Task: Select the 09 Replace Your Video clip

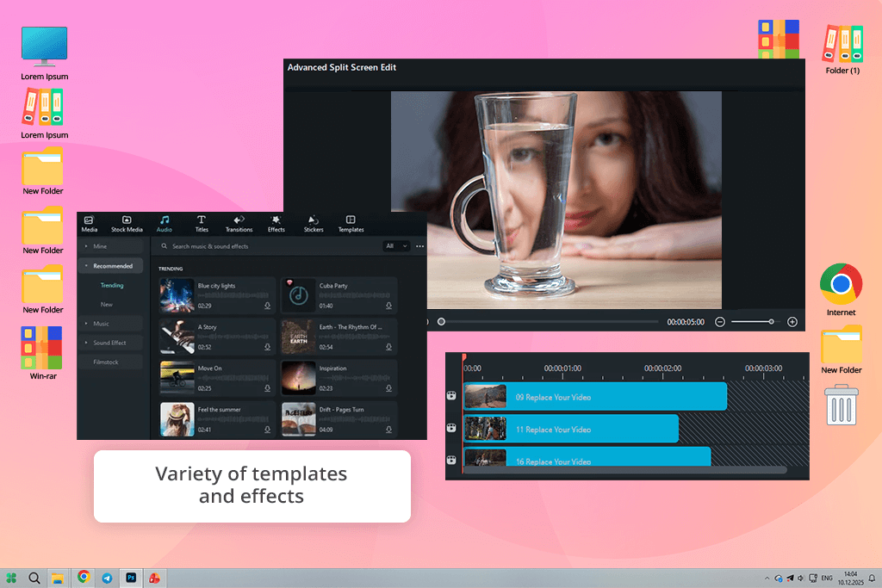Action: pos(595,397)
